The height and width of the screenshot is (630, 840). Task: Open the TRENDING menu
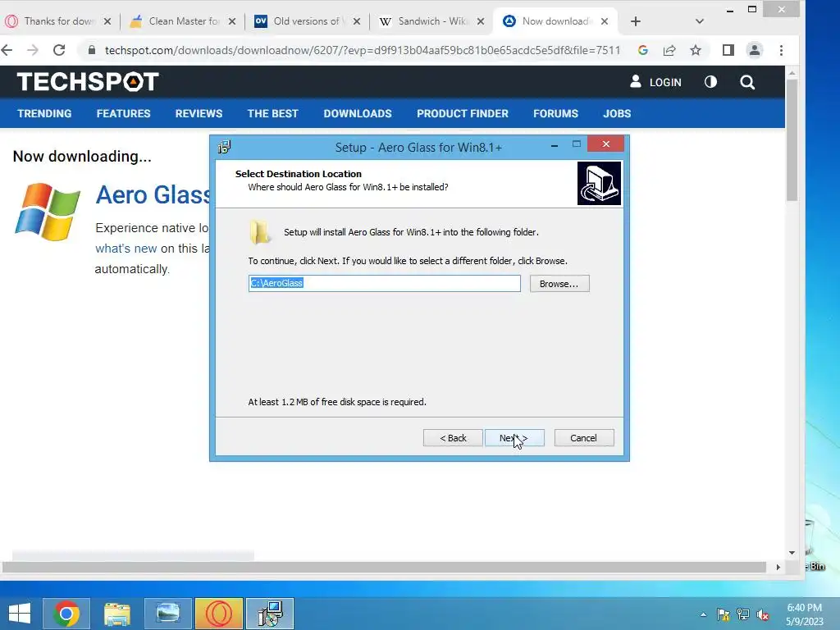tap(44, 113)
